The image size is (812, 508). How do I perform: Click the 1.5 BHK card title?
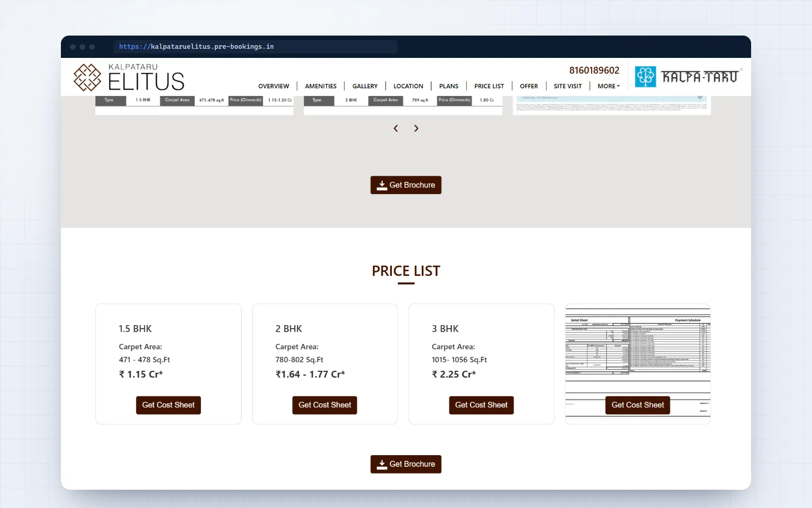pyautogui.click(x=136, y=329)
